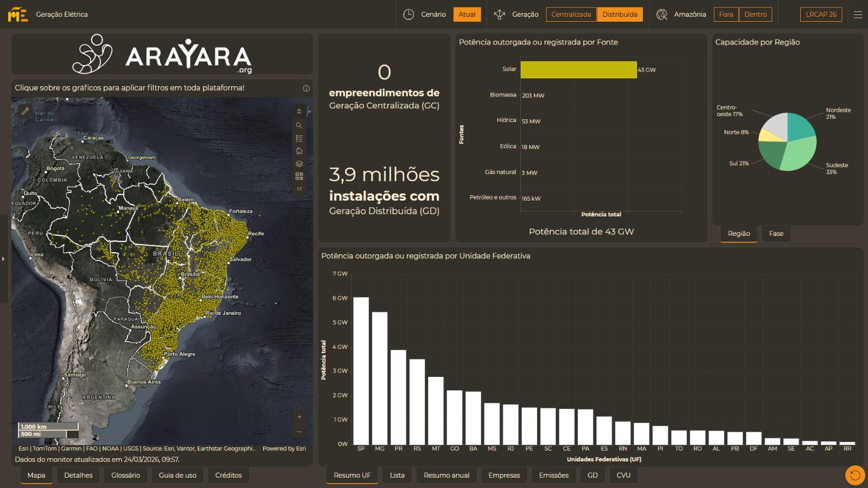Select the Atual scenario button
Screen dimensions: 868x488
pyautogui.click(x=467, y=15)
